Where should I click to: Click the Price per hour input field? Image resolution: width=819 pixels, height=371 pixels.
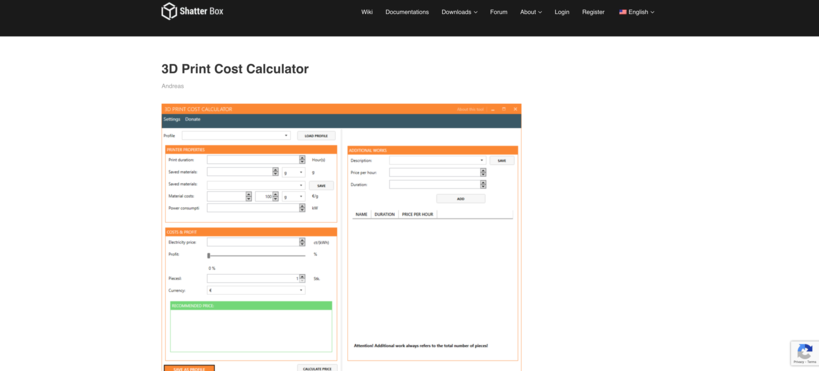tap(435, 172)
